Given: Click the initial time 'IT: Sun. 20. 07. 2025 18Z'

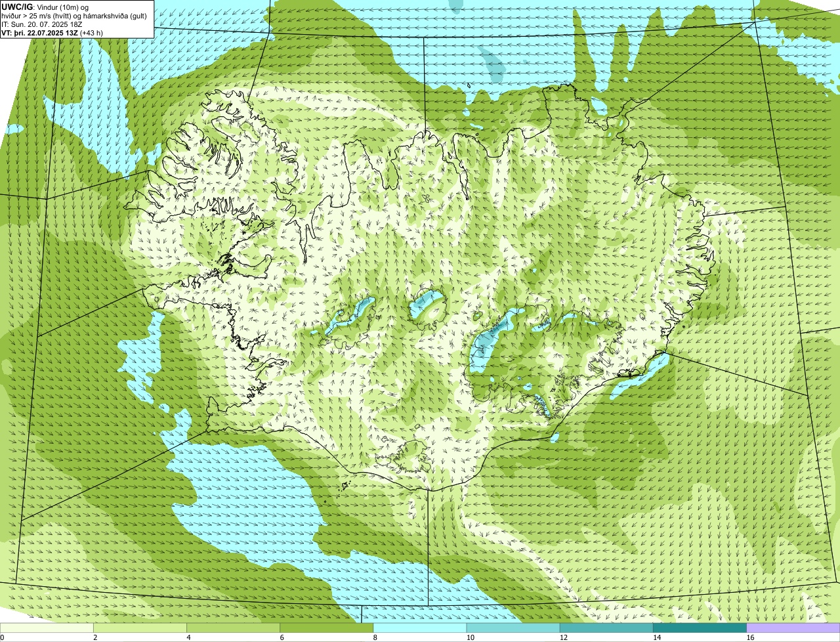Looking at the screenshot, I should (42, 24).
